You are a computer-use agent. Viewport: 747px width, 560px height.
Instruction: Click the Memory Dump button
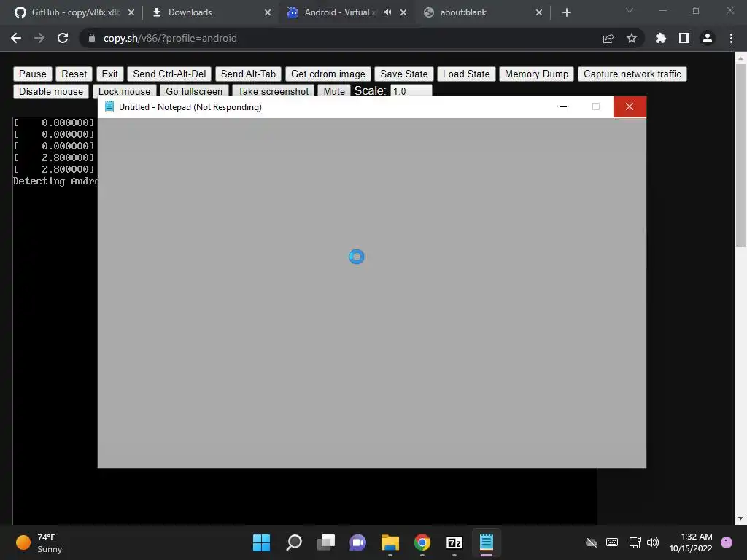coord(536,74)
